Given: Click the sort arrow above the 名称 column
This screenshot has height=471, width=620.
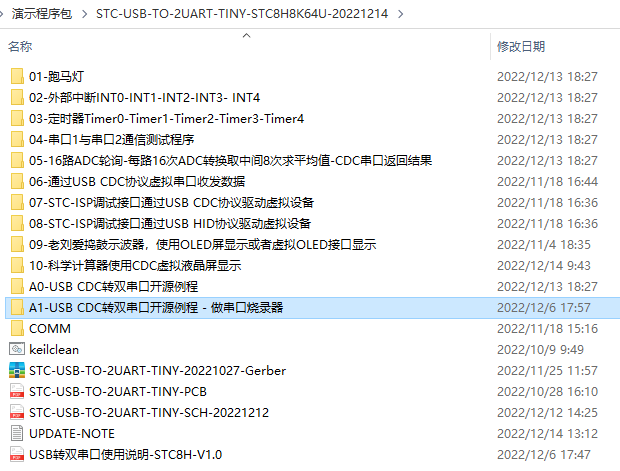Looking at the screenshot, I should click(246, 36).
